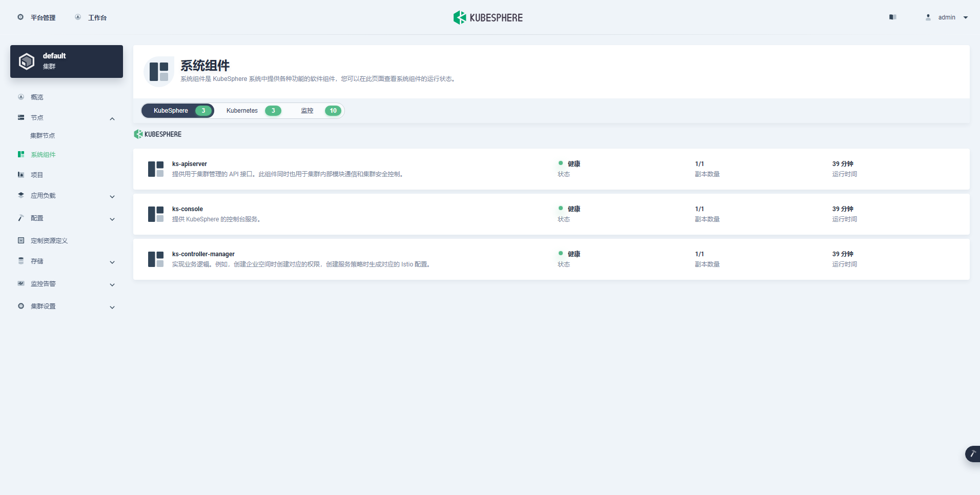
Task: Click the monitoring alerting sidebar icon
Action: pyautogui.click(x=21, y=283)
